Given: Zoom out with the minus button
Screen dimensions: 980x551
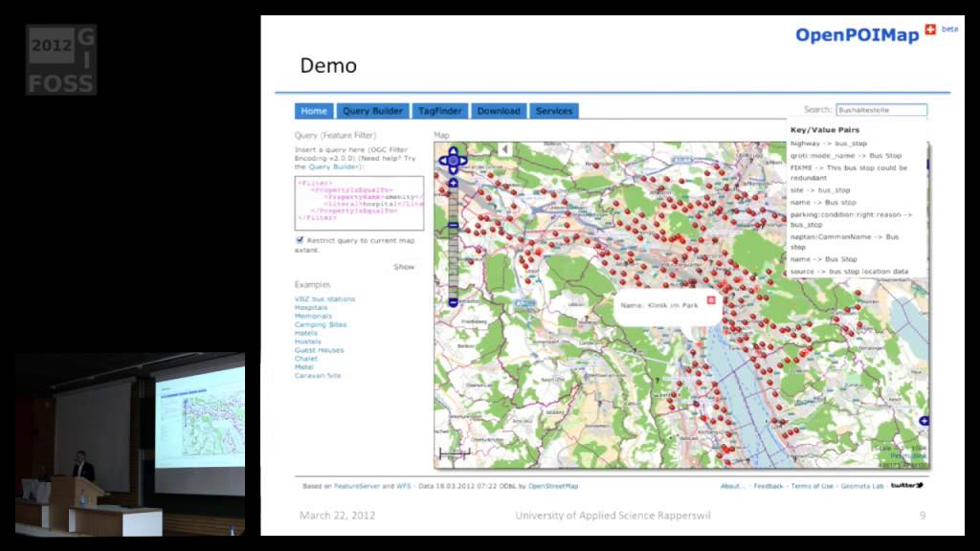Looking at the screenshot, I should coord(453,302).
